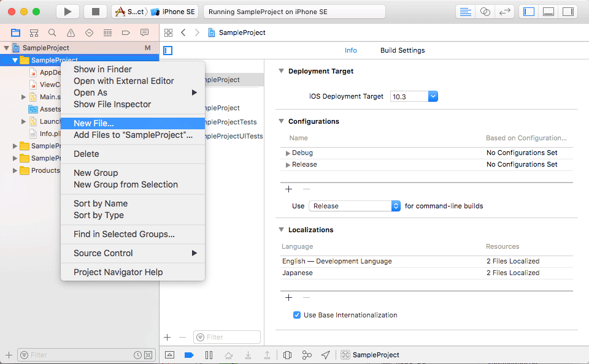Viewport: 589px width, 364px height.
Task: Add a new configuration with plus
Action: tap(288, 189)
